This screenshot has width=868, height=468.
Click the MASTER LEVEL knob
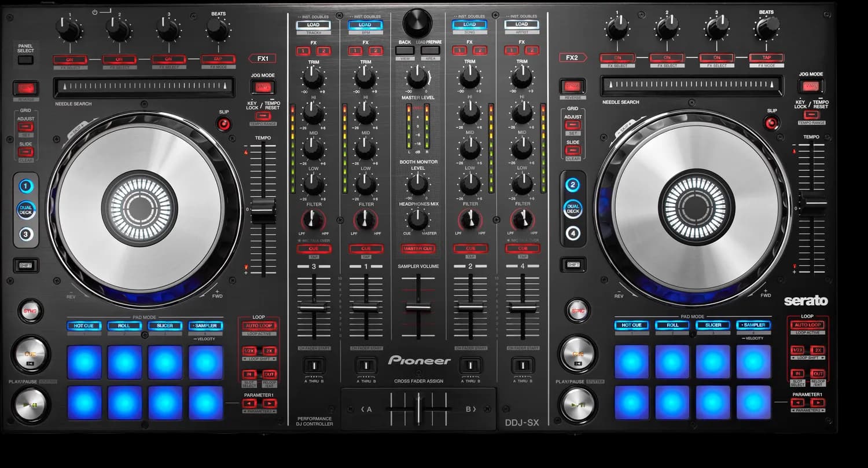(x=417, y=77)
